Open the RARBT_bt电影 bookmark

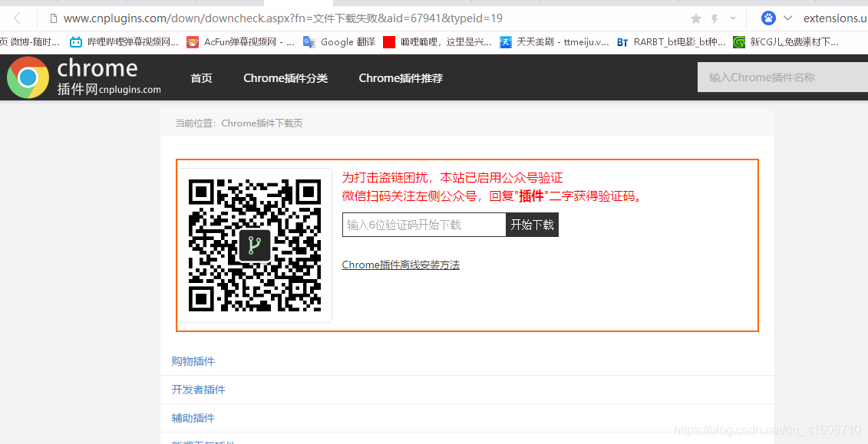671,41
